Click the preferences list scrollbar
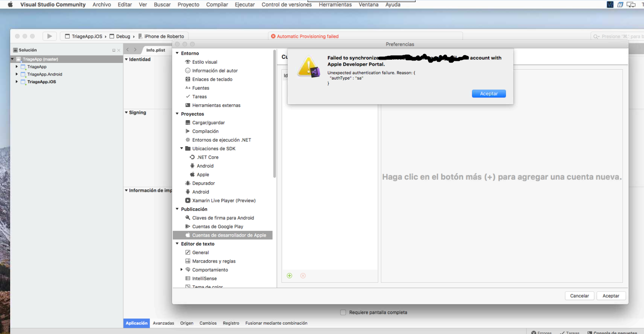The width and height of the screenshot is (644, 334). [x=275, y=114]
